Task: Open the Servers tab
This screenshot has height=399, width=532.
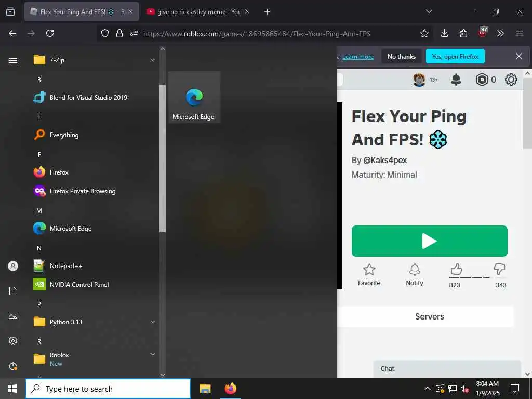Action: pyautogui.click(x=429, y=316)
